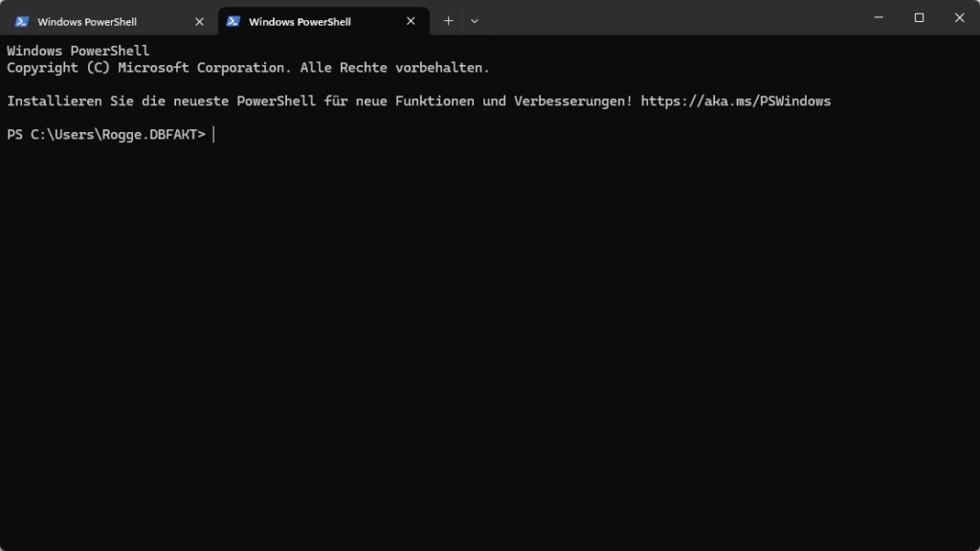Close the active PowerShell tab
The height and width of the screenshot is (551, 980).
pyautogui.click(x=411, y=21)
